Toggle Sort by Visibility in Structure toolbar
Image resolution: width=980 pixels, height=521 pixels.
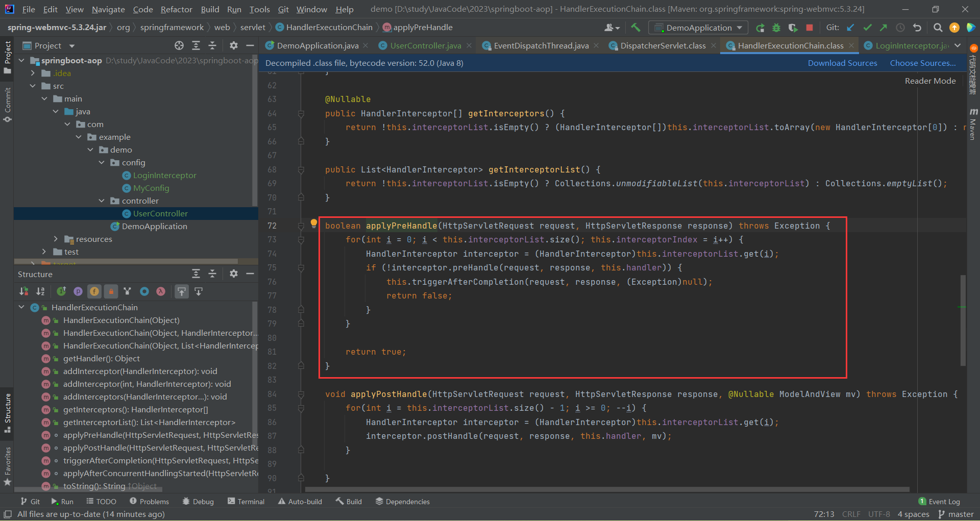tap(23, 291)
